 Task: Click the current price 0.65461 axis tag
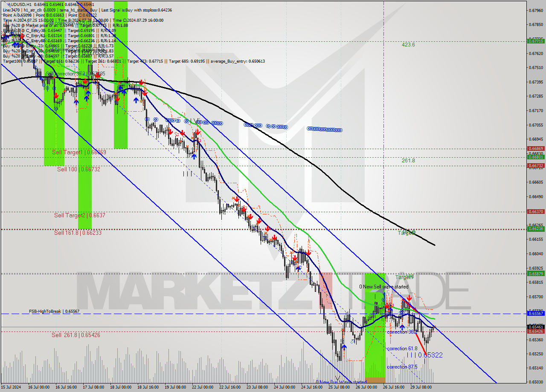(535, 327)
